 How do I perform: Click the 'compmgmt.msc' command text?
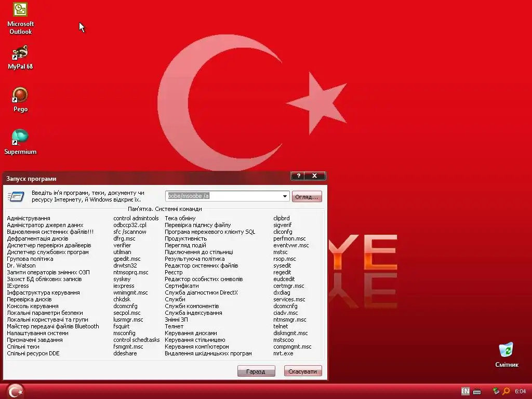[292, 347]
